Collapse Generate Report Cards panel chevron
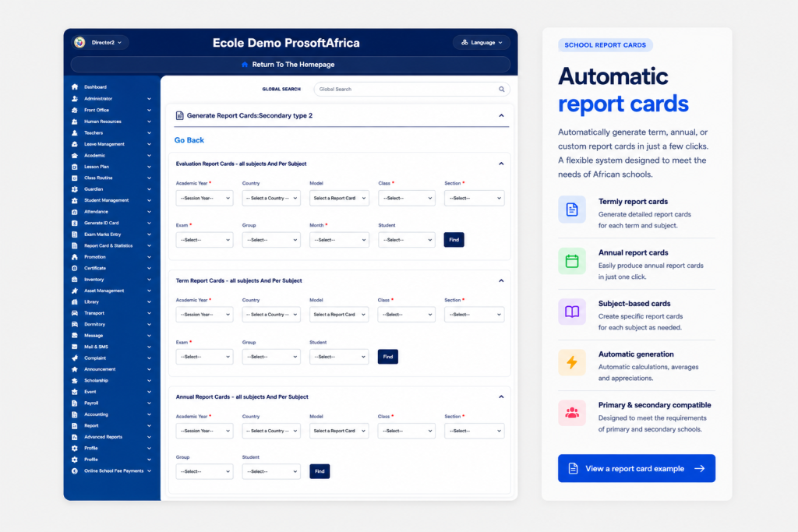 point(501,116)
